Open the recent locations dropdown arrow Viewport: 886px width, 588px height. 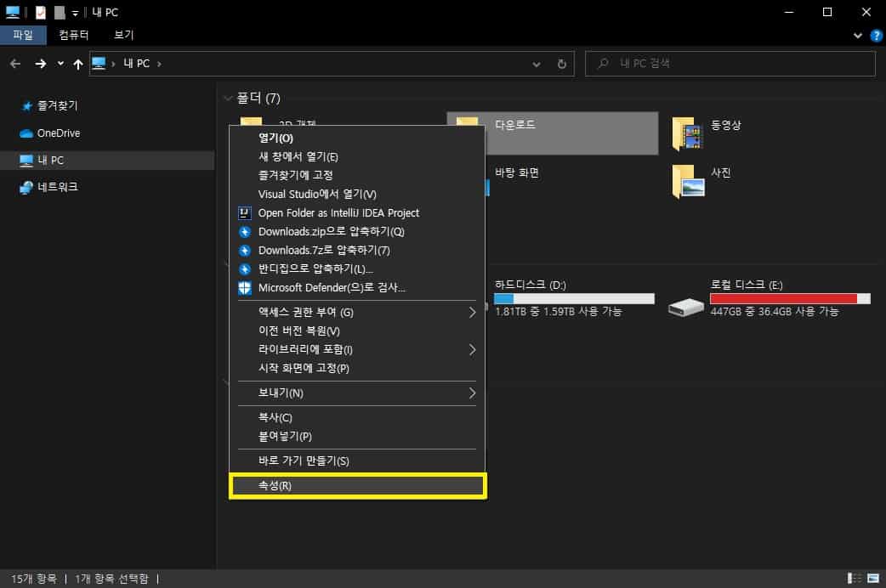[60, 63]
